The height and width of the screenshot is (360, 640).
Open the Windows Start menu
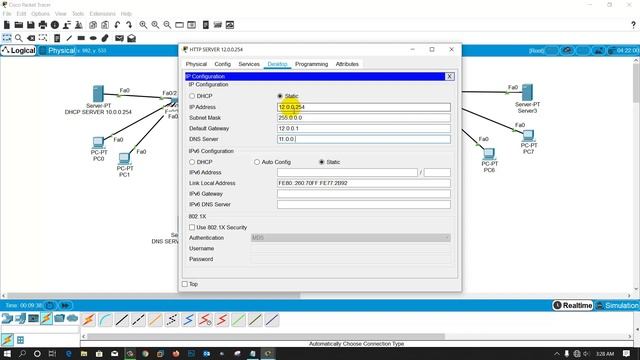[x=7, y=353]
